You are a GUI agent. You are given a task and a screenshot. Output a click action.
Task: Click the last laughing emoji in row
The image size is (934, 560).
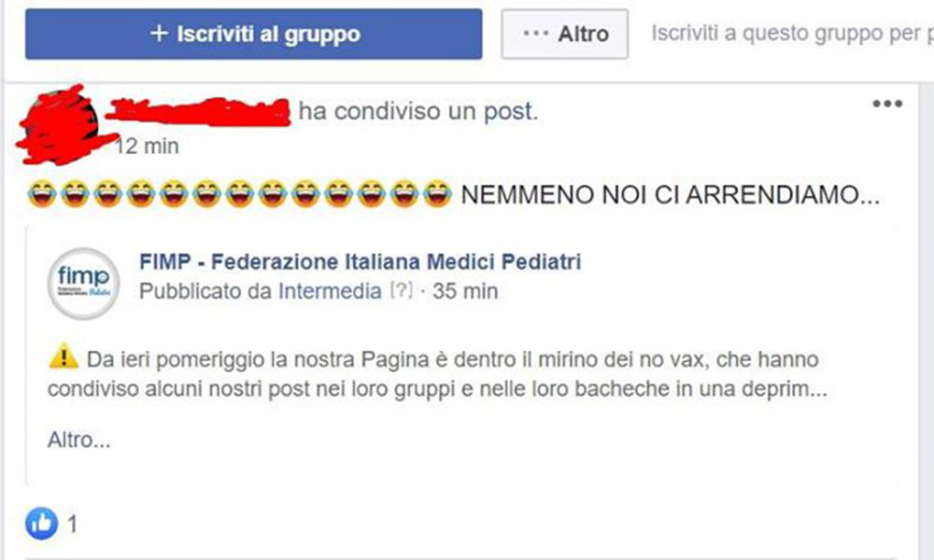[437, 194]
